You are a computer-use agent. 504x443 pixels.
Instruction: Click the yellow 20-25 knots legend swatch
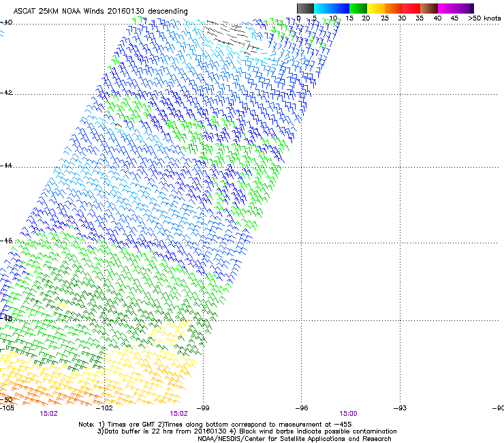point(376,8)
